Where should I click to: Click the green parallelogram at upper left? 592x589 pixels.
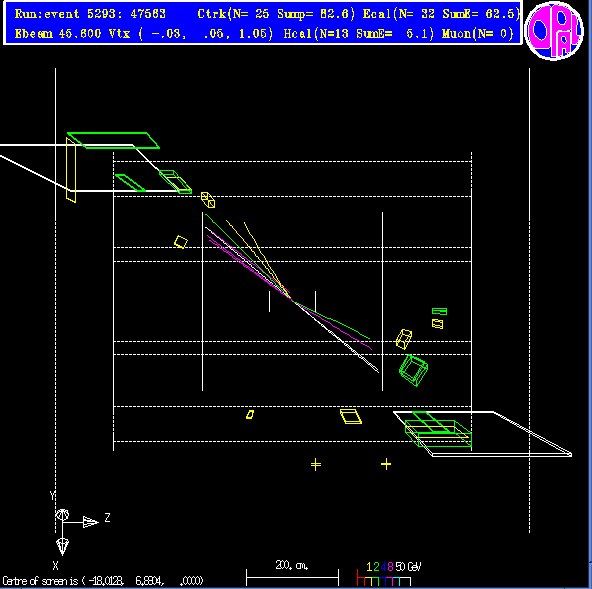pos(113,140)
